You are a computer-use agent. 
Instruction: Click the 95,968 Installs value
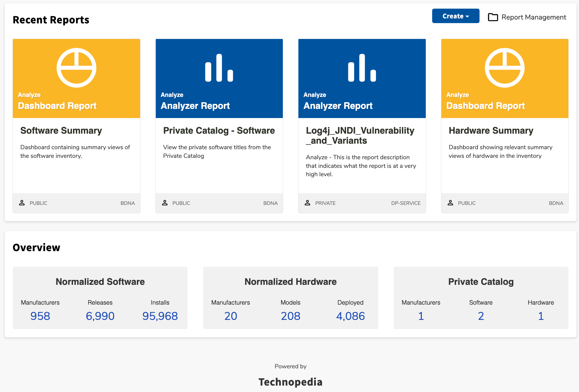pos(160,316)
